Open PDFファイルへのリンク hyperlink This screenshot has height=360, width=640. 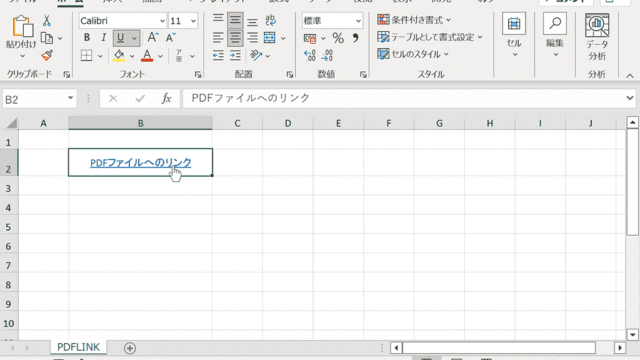coord(140,162)
